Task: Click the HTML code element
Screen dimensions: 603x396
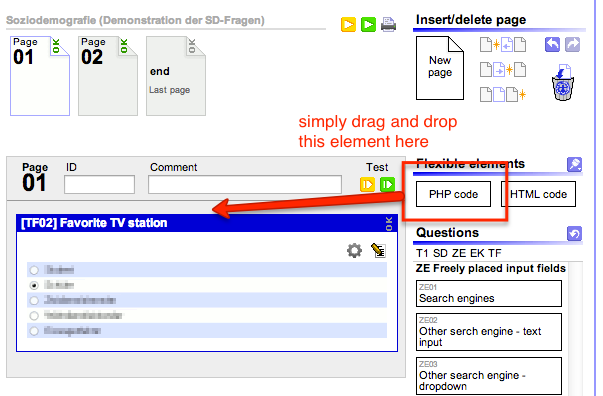Action: 538,194
